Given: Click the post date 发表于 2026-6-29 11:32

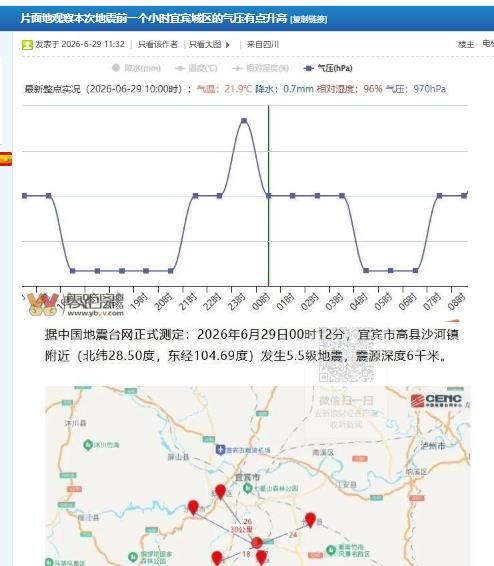Looking at the screenshot, I should coord(80,44).
